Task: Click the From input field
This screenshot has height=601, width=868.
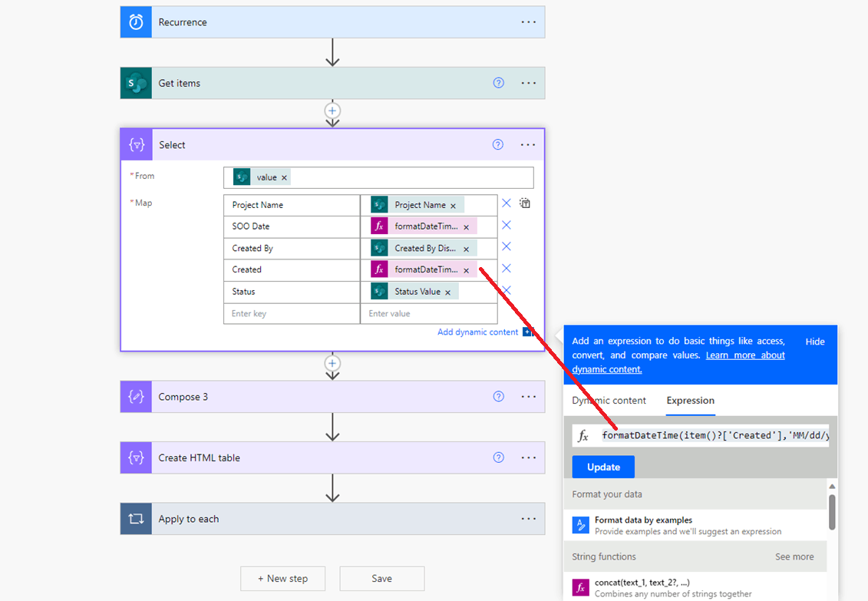Action: click(x=378, y=177)
